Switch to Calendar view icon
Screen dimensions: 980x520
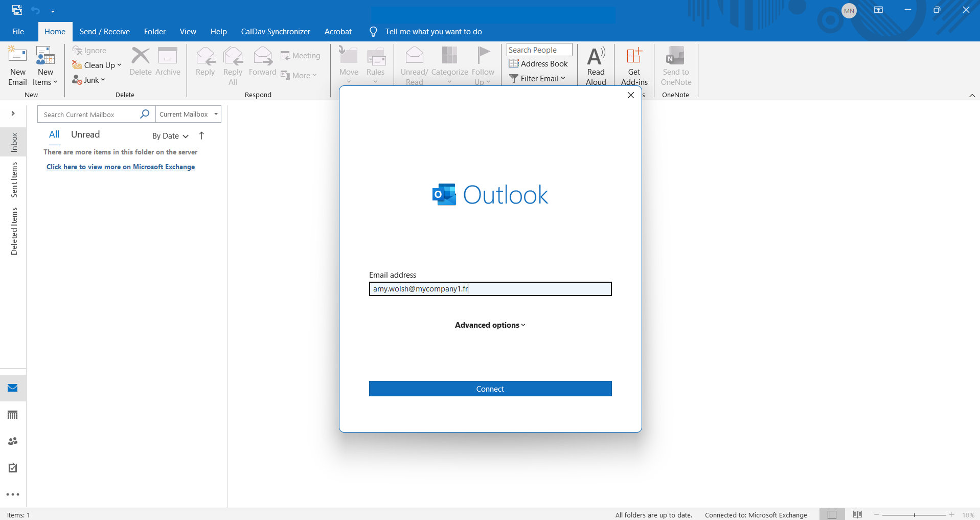click(13, 415)
